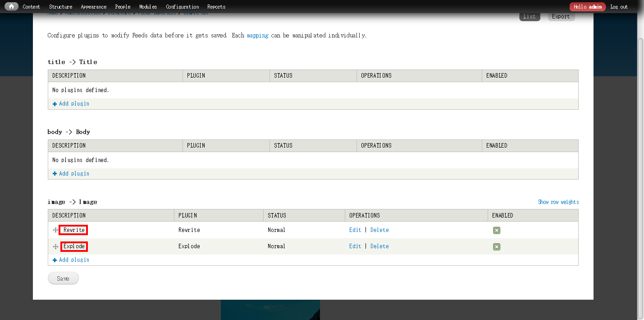The height and width of the screenshot is (320, 644).
Task: Open the Modules admin menu
Action: (148, 7)
